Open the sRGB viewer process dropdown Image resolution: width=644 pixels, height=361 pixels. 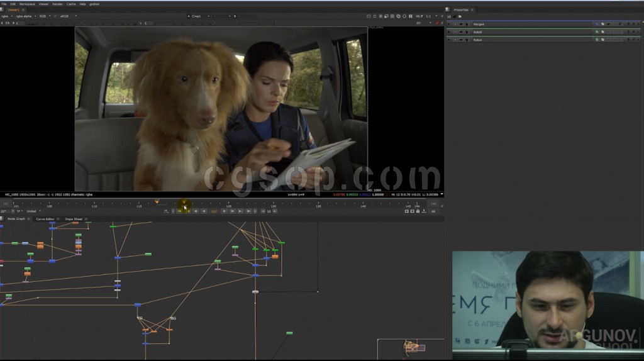pos(68,16)
